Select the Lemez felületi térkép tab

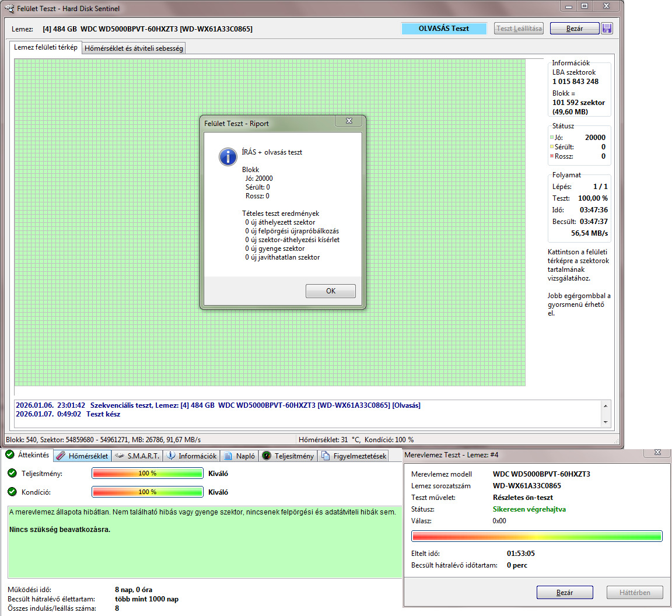(x=45, y=47)
